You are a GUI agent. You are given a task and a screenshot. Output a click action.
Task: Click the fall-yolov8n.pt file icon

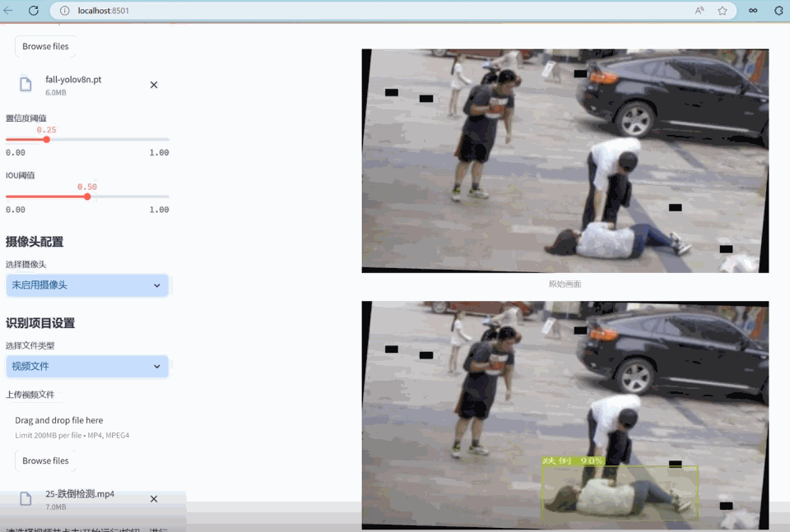click(26, 84)
